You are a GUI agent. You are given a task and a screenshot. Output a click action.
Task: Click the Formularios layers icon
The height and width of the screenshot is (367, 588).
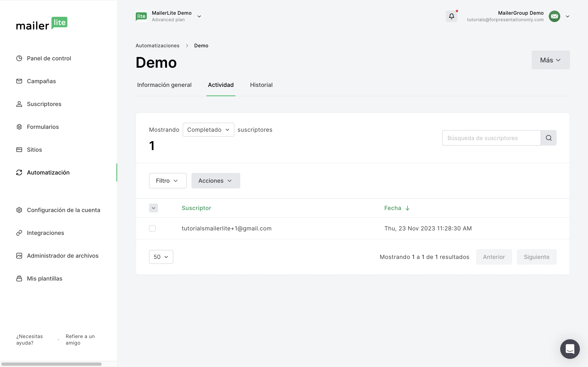(x=19, y=127)
